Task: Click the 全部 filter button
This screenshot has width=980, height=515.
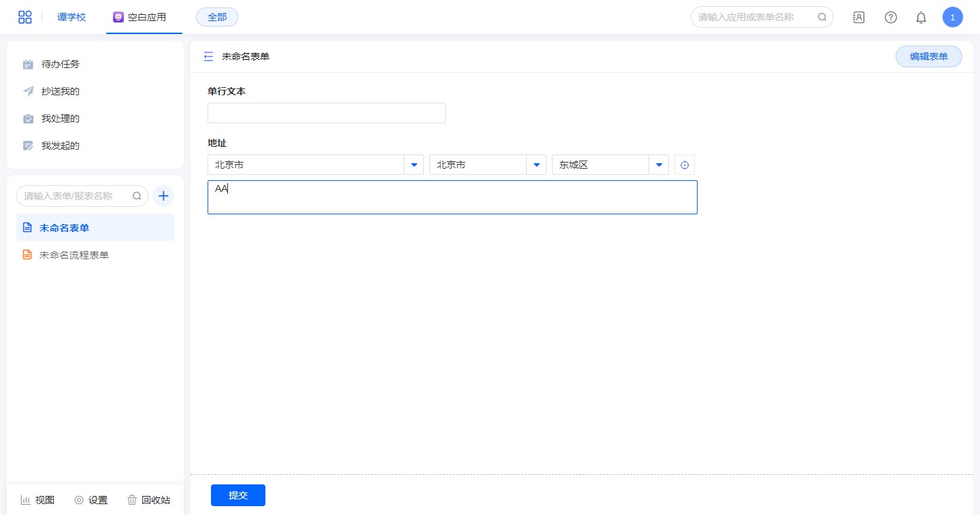Action: 217,17
